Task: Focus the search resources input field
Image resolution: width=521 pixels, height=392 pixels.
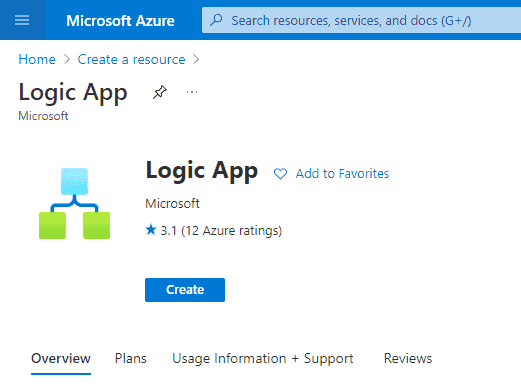Action: click(361, 21)
